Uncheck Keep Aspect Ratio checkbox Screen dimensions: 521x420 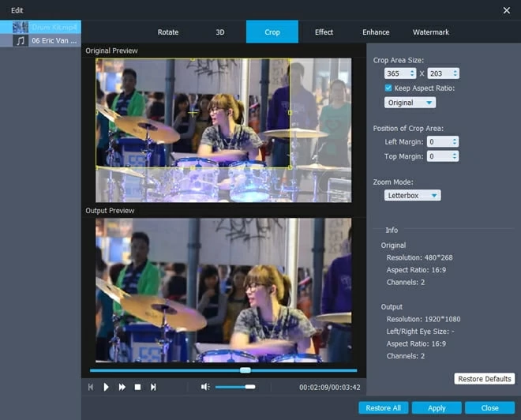388,88
